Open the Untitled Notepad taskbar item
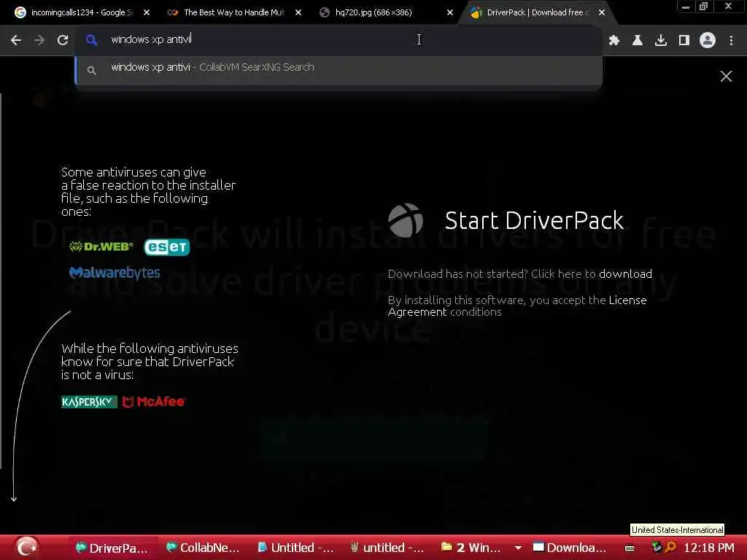This screenshot has height=560, width=747. (x=295, y=548)
